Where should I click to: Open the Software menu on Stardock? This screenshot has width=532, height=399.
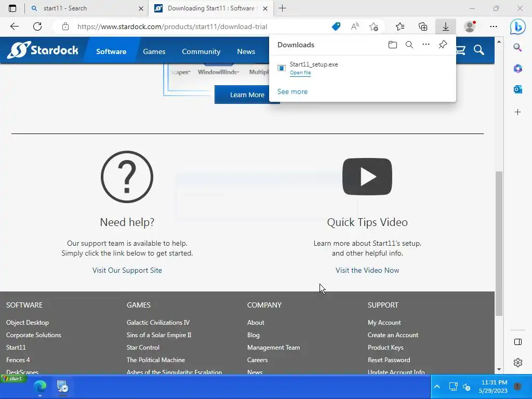tap(111, 51)
